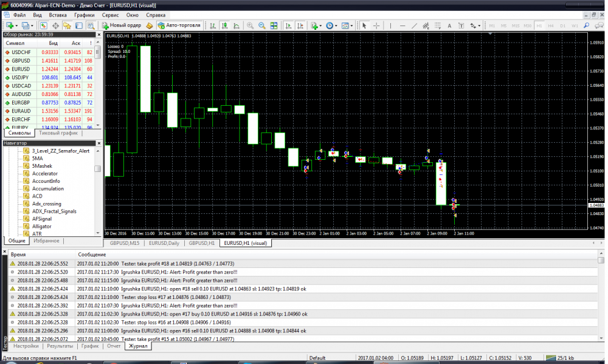Screen dimensions: 608x364
Task: Switch timeframe to D1
Action: pyautogui.click(x=562, y=26)
